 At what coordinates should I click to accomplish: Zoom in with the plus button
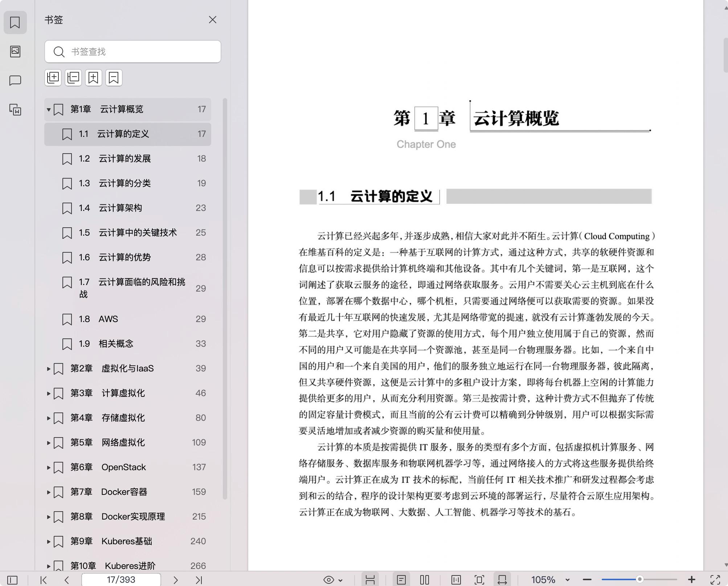(692, 580)
